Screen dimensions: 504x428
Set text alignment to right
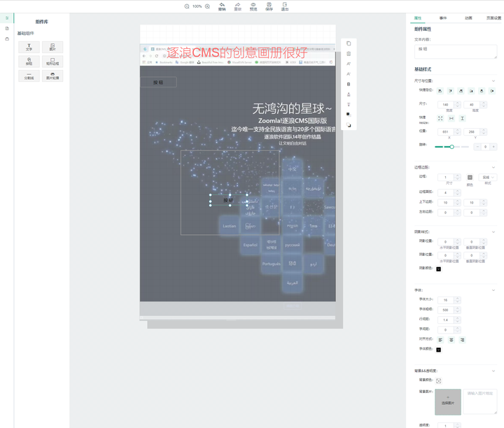tap(462, 340)
